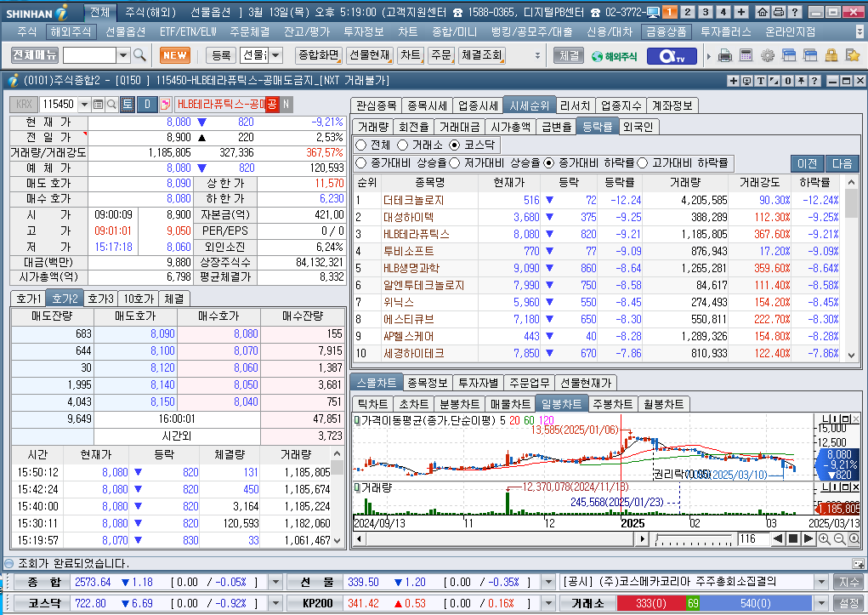Select 종가대비 하락률 radio option
Screen dimensions: 868x615
(548, 162)
